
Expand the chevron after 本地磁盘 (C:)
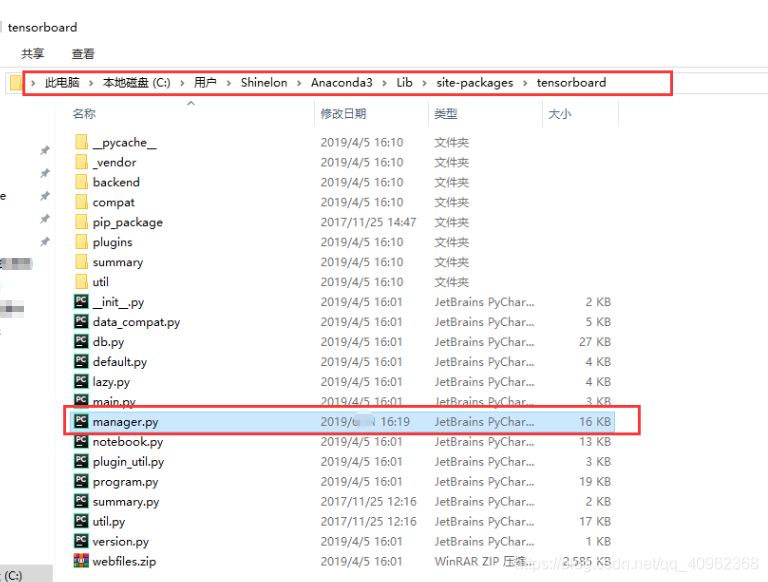(x=182, y=83)
